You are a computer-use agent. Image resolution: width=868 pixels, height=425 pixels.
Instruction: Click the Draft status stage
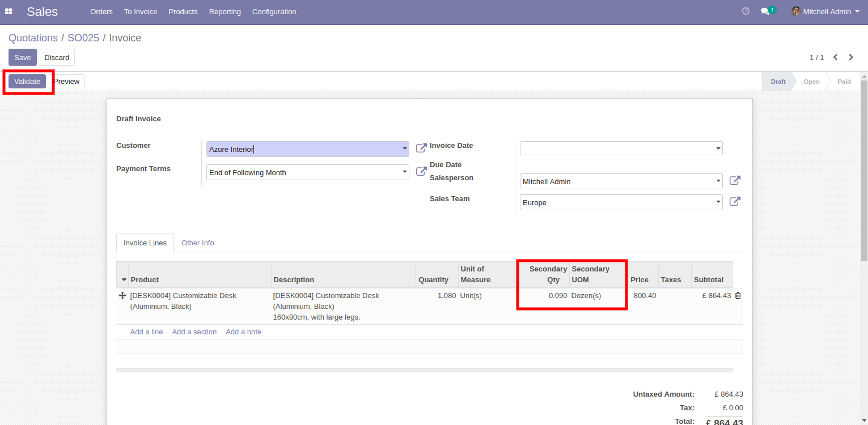[778, 82]
